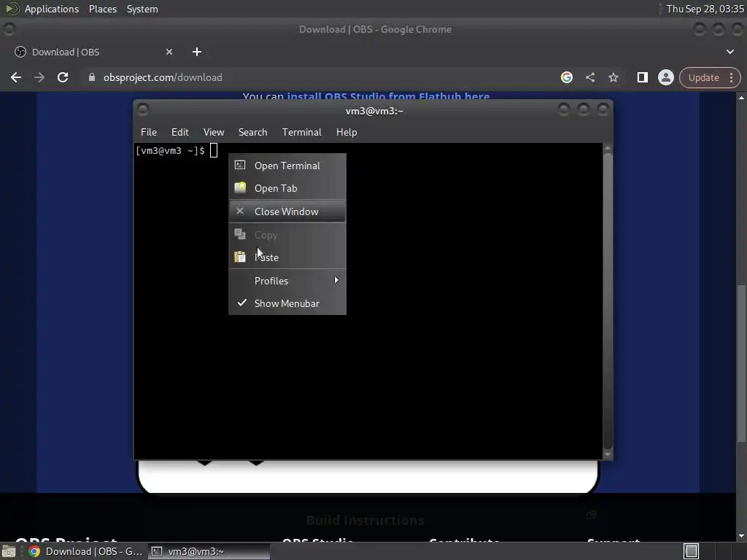Click Chrome's forward navigation arrow
Image resolution: width=747 pixels, height=560 pixels.
(x=39, y=77)
